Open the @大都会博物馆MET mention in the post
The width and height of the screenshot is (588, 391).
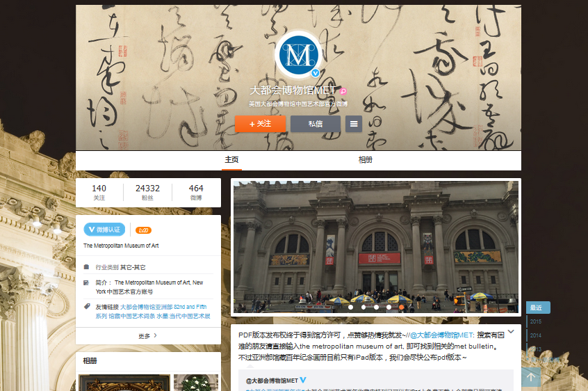click(442, 335)
